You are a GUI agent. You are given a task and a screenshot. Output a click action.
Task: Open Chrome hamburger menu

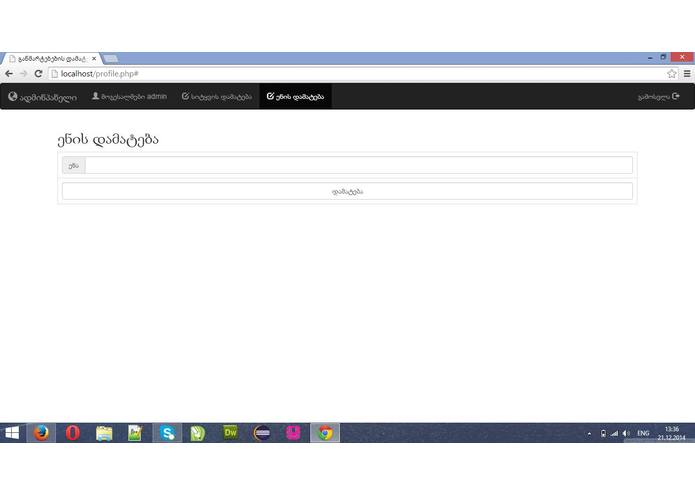[687, 74]
